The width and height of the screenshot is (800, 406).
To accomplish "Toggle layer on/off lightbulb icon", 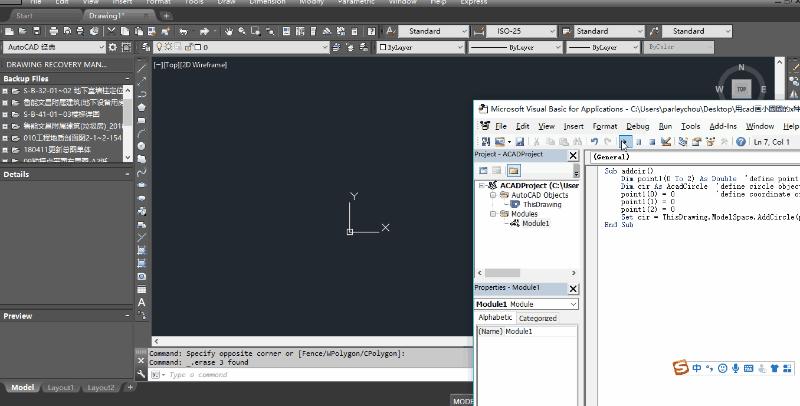I will tap(159, 47).
